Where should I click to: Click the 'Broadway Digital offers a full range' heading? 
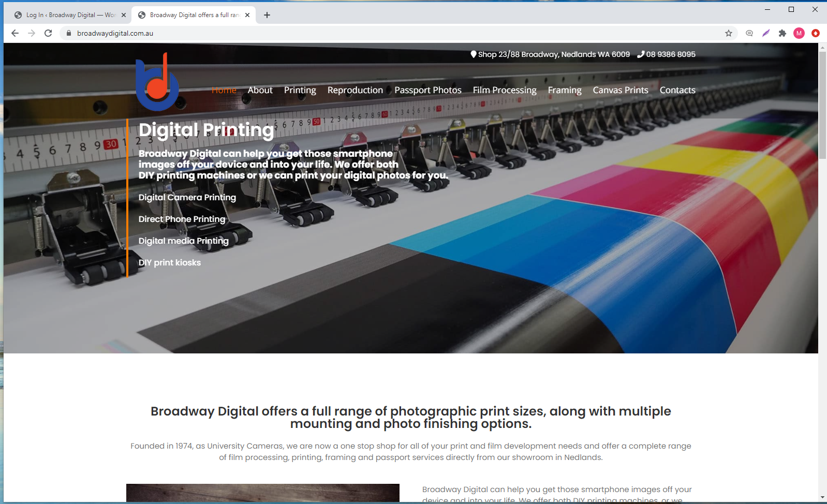[411, 418]
